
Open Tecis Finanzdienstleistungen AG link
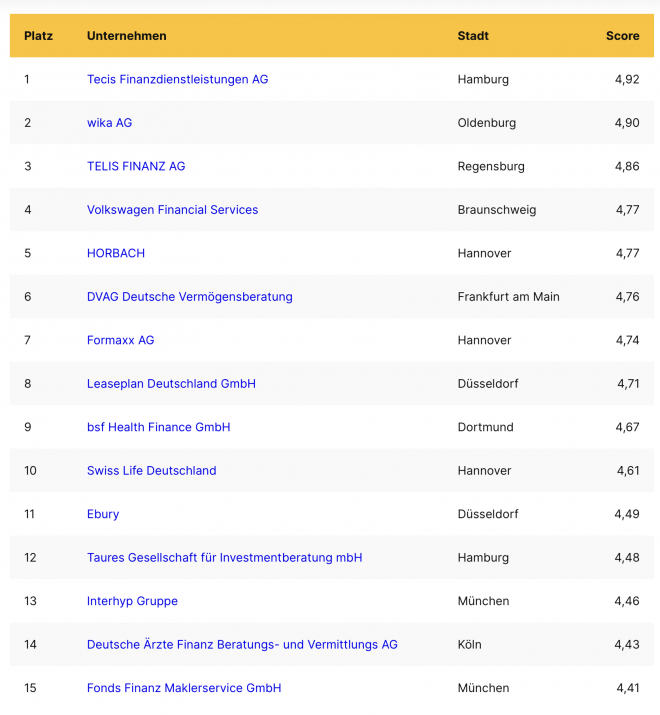point(177,79)
